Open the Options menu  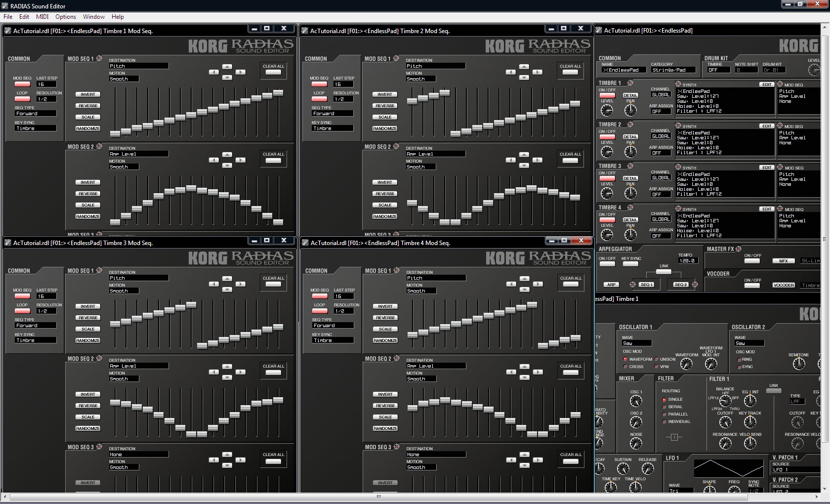[66, 17]
